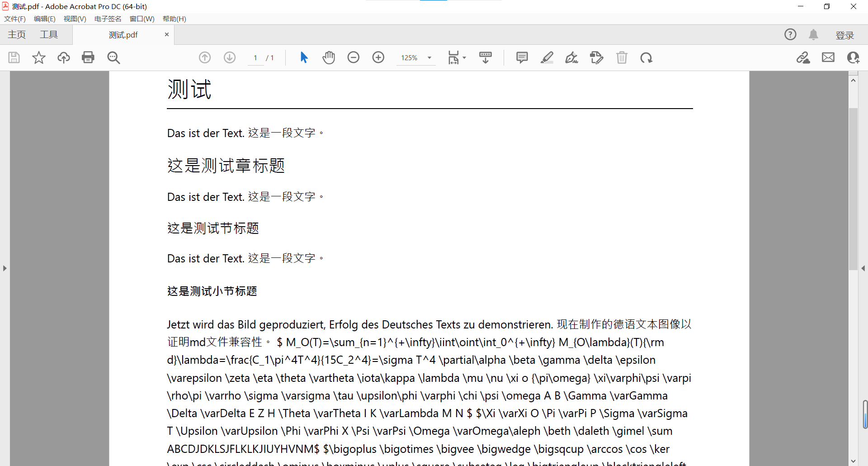This screenshot has height=466, width=868.
Task: Expand the right tools pane
Action: tap(863, 268)
